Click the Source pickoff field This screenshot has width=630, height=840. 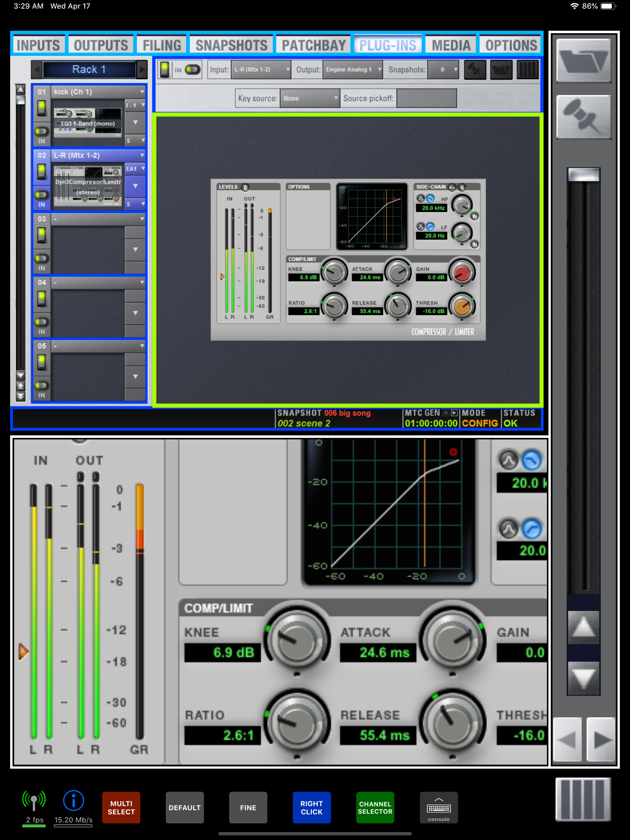(x=427, y=98)
